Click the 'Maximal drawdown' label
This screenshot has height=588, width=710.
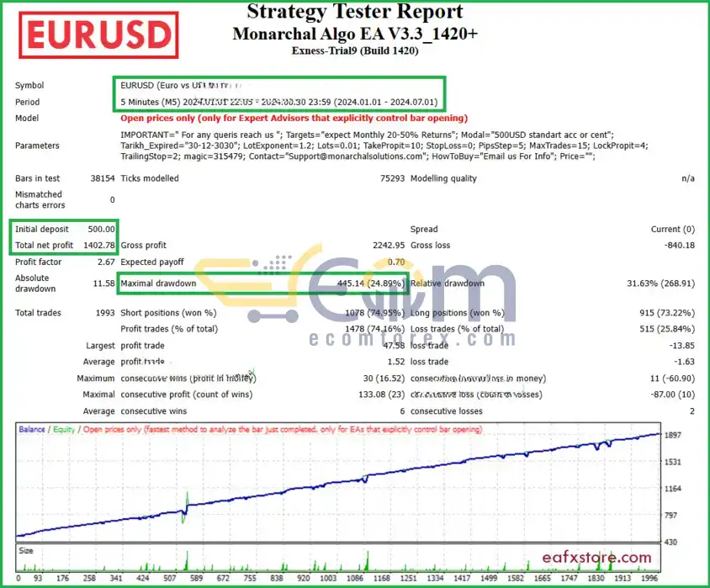point(158,283)
